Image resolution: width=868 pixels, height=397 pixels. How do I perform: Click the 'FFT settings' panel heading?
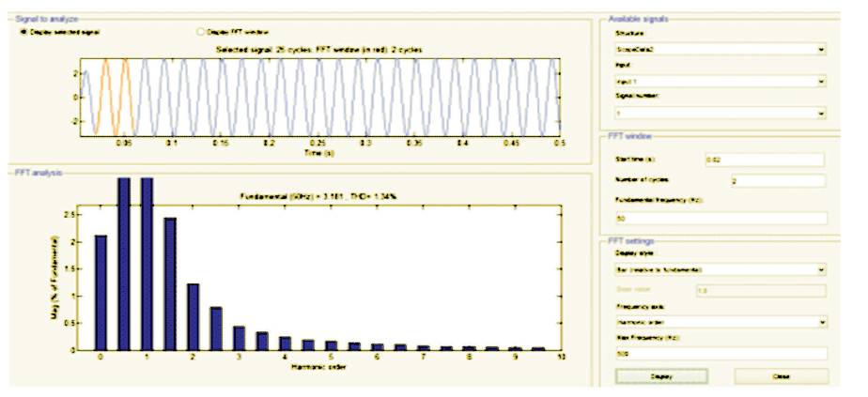click(630, 240)
